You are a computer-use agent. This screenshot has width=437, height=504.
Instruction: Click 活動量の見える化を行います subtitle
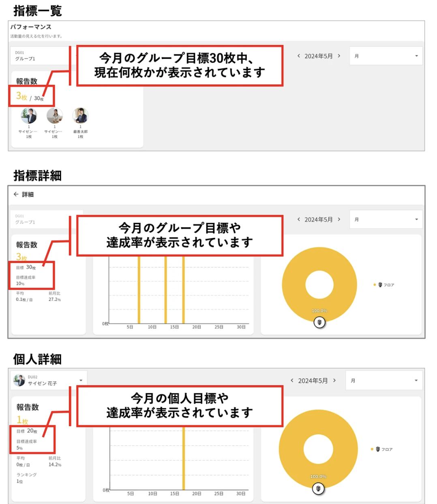tap(36, 36)
